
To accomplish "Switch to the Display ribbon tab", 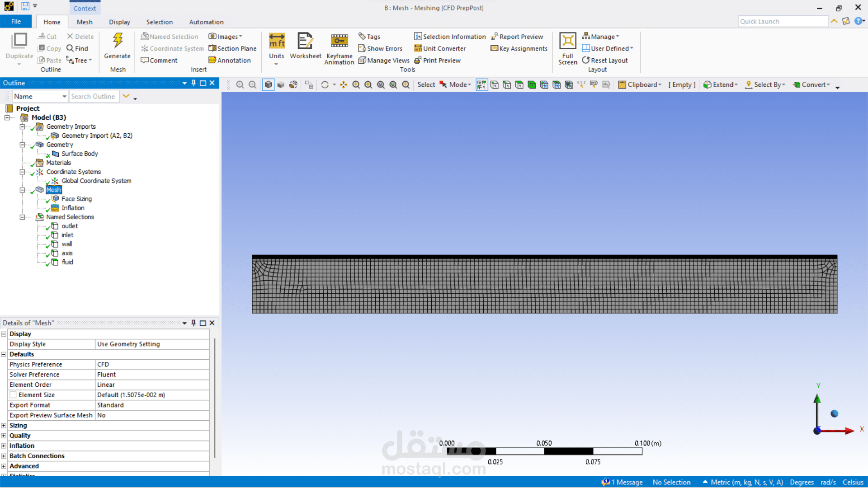I will 119,22.
